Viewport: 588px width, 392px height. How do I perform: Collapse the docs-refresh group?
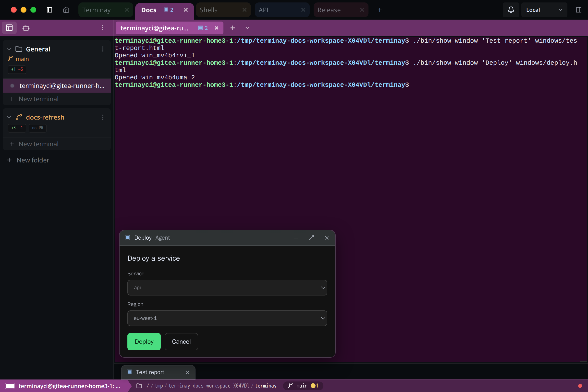coord(9,117)
